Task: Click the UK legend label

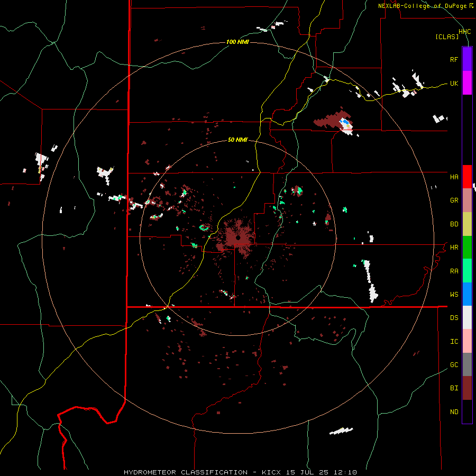Action: tap(454, 83)
